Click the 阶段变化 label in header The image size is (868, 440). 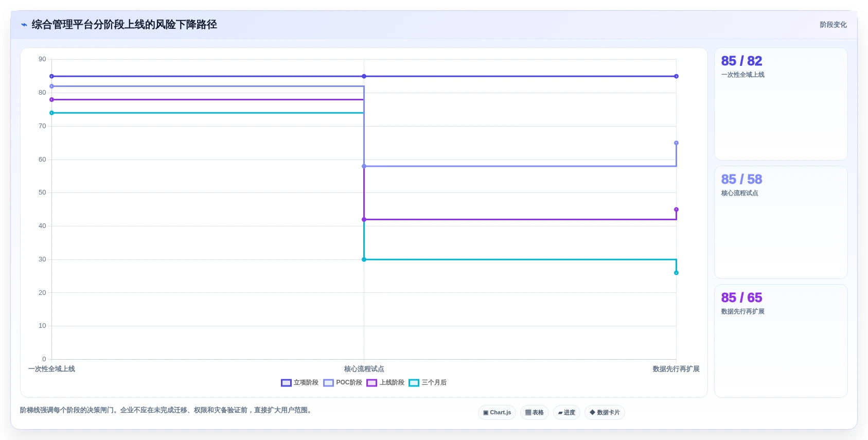(x=833, y=25)
